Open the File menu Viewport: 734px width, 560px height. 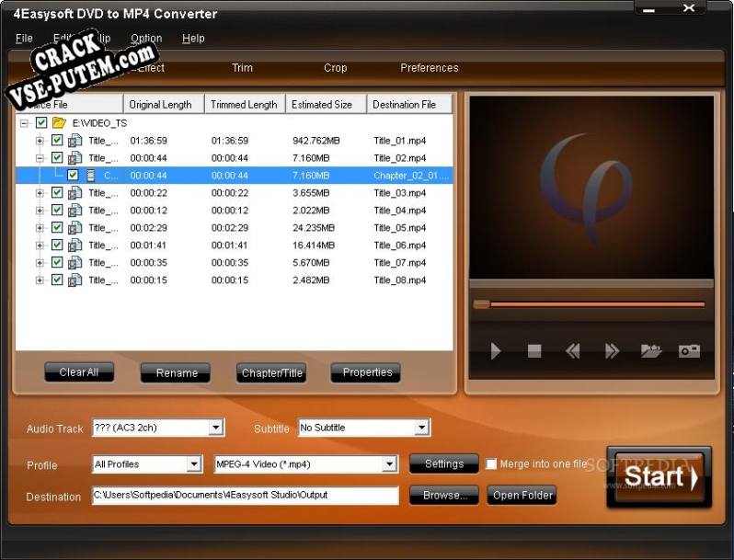(x=24, y=39)
